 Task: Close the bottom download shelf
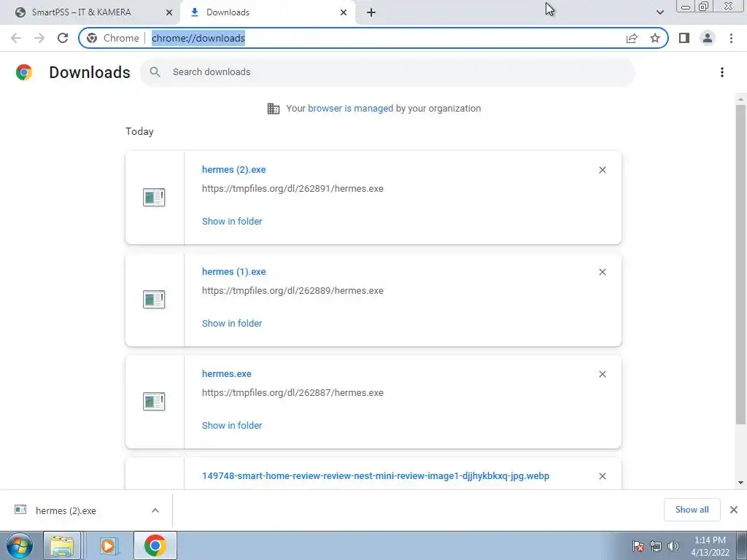(x=734, y=510)
